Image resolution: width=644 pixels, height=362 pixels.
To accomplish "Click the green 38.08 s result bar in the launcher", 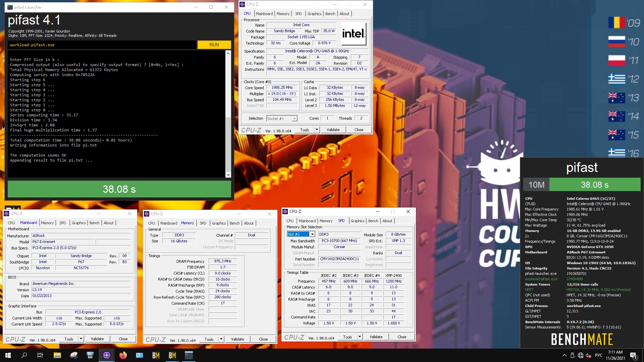I will pos(119,189).
